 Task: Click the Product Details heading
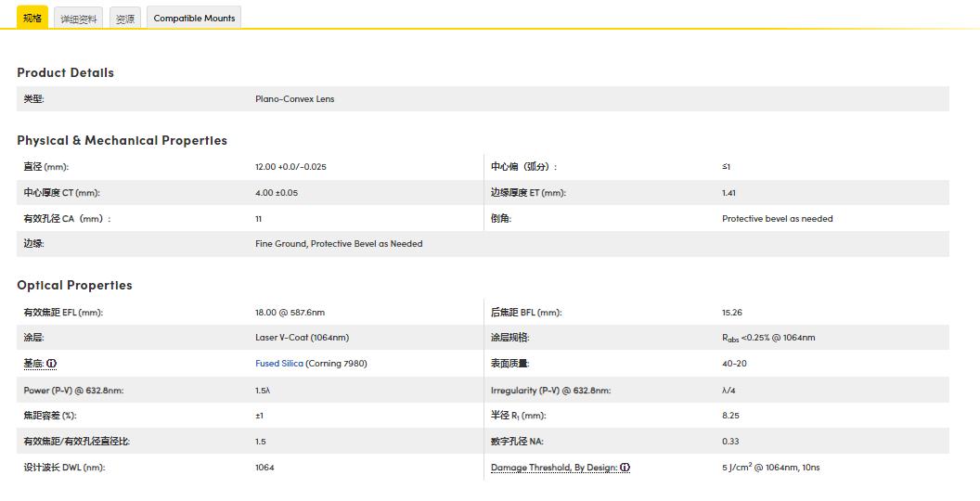click(65, 72)
